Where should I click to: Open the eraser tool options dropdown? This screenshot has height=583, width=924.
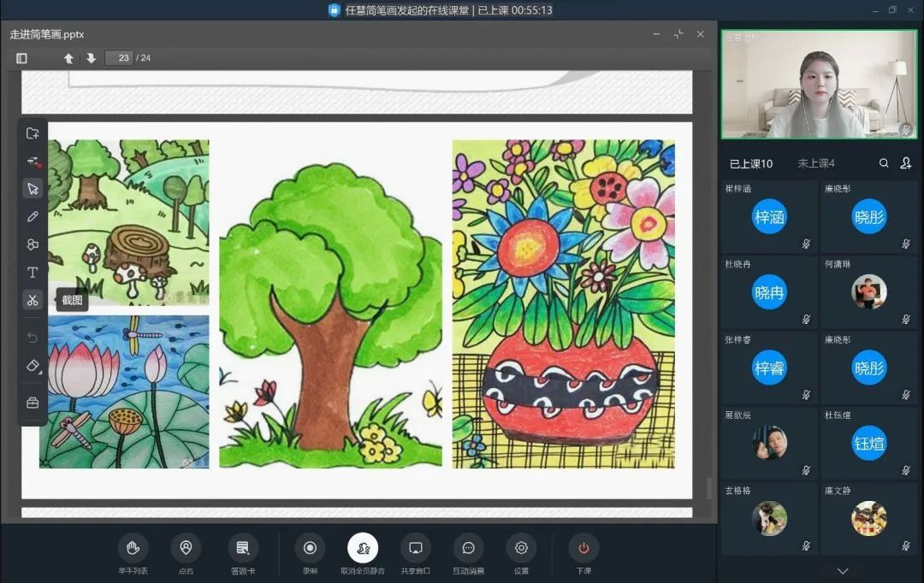tap(33, 366)
